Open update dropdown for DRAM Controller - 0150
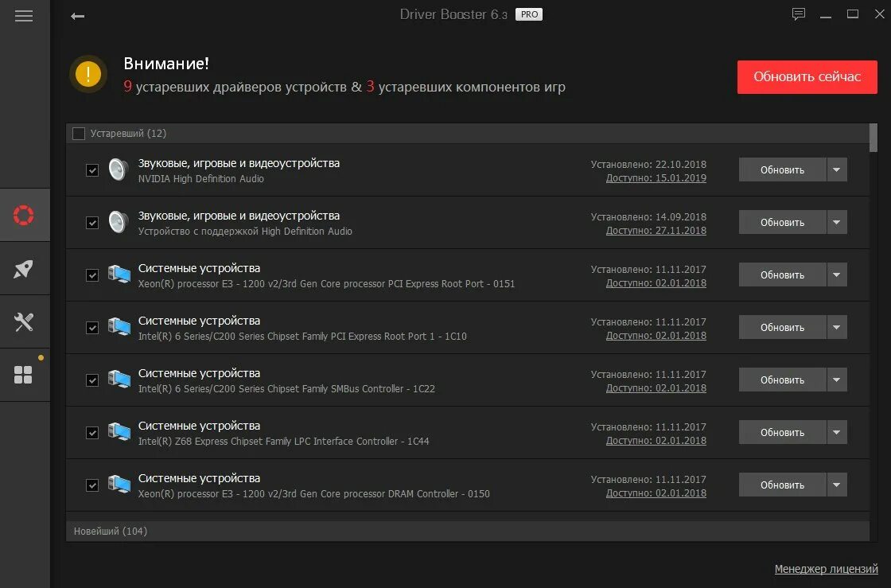 pyautogui.click(x=836, y=485)
